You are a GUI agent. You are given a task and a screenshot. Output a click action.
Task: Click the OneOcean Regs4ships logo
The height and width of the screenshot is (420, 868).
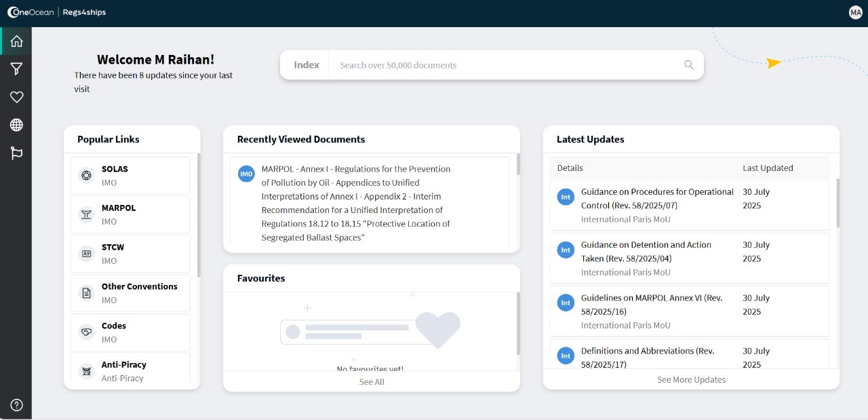[x=57, y=12]
